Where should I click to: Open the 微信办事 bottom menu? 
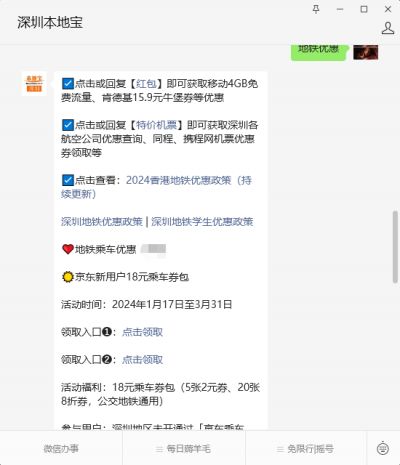pyautogui.click(x=61, y=449)
